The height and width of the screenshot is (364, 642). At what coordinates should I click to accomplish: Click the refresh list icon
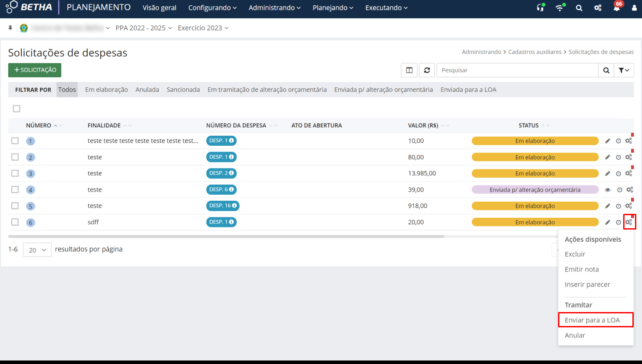(x=427, y=70)
